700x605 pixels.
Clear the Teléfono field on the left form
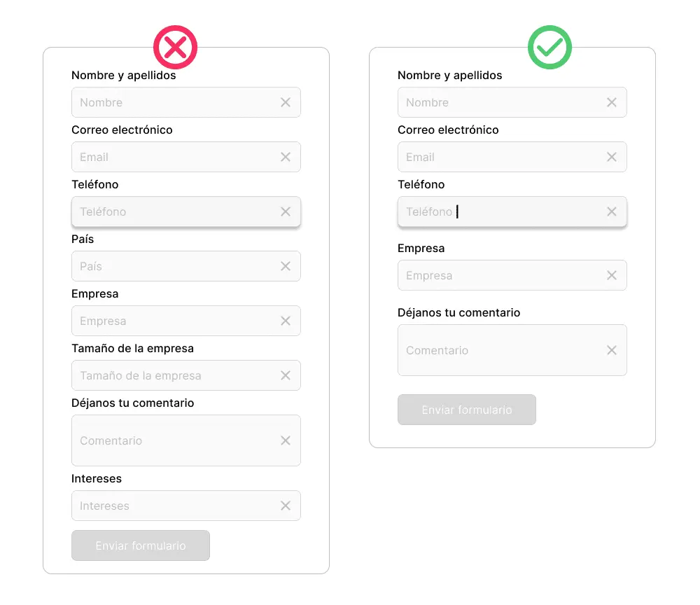[286, 211]
